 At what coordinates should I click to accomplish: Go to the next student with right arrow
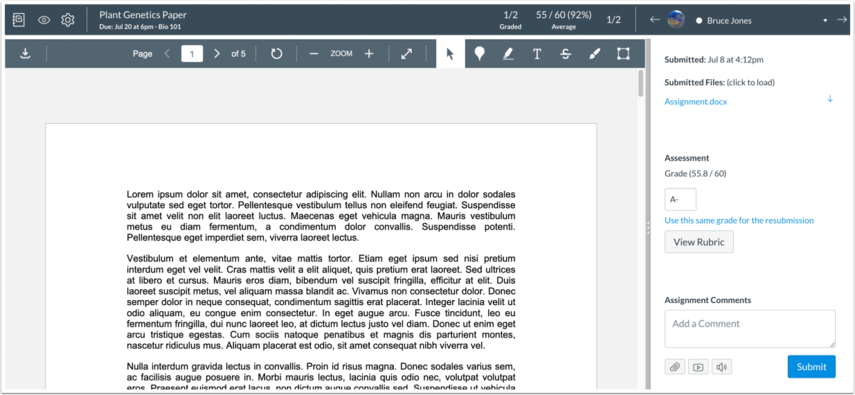point(842,20)
